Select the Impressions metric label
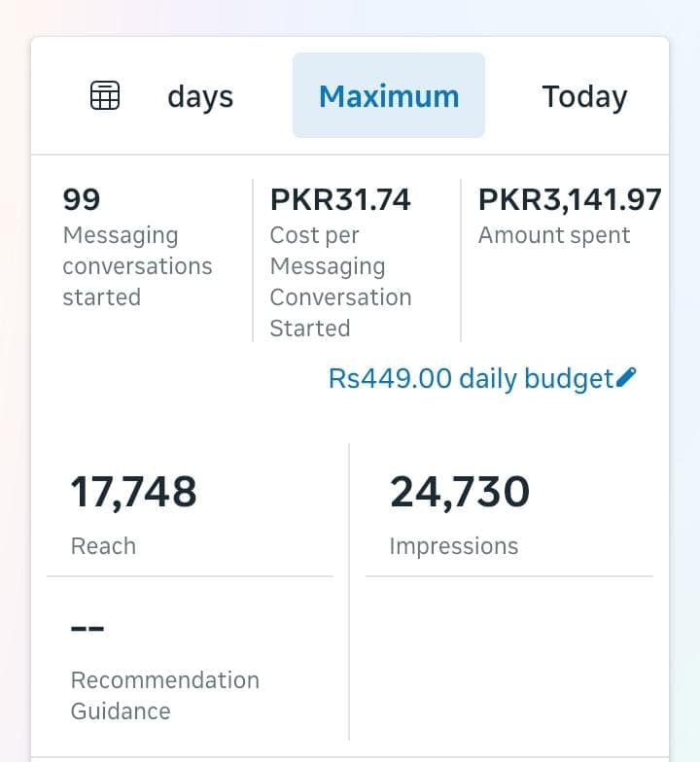 pyautogui.click(x=454, y=546)
